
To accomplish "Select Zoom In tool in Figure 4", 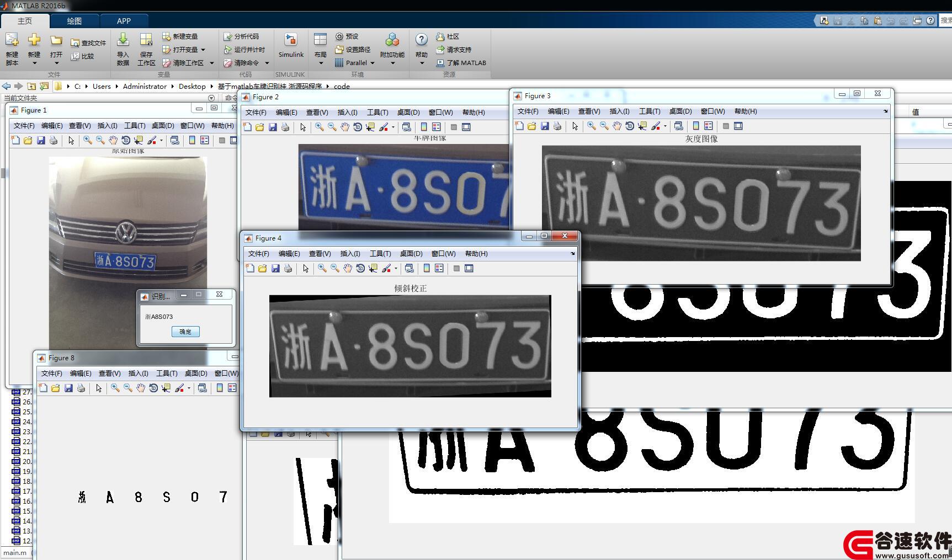I will point(322,268).
